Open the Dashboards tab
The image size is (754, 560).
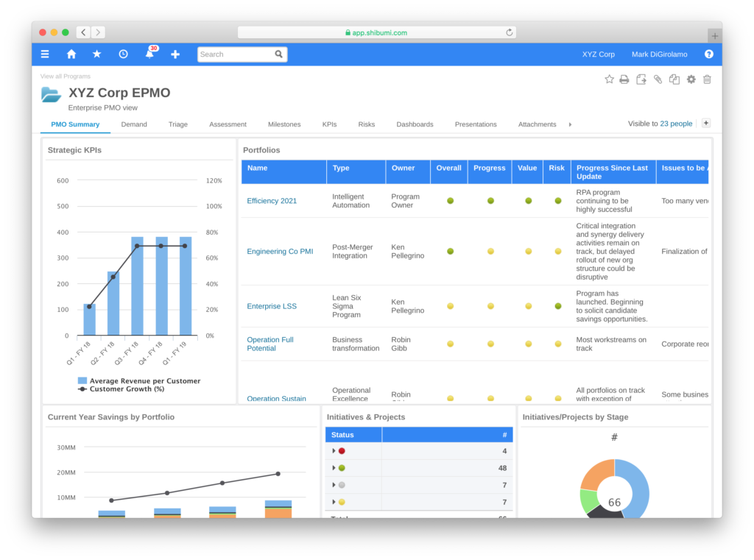(415, 124)
